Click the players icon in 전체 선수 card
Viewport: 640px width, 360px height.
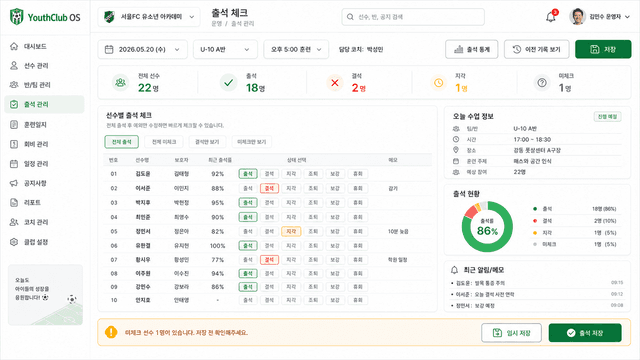tap(120, 83)
